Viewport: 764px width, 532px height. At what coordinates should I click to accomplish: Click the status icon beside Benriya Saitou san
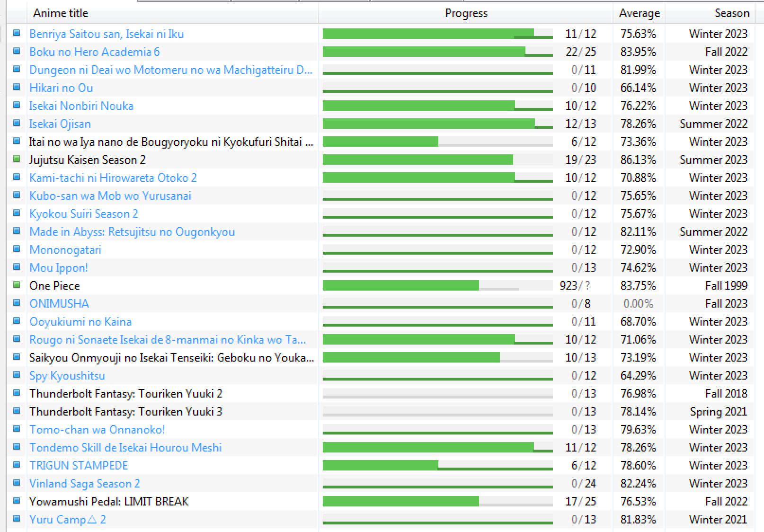click(x=17, y=33)
